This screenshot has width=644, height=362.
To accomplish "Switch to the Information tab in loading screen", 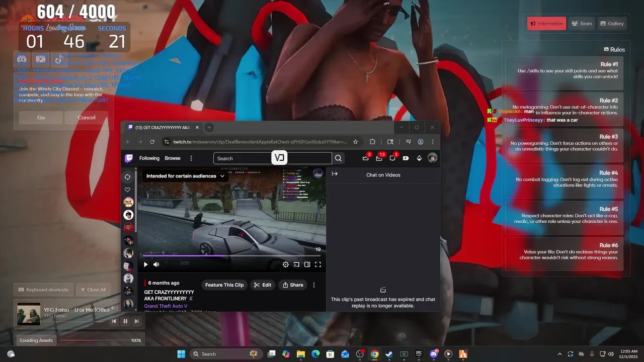I will pyautogui.click(x=547, y=24).
